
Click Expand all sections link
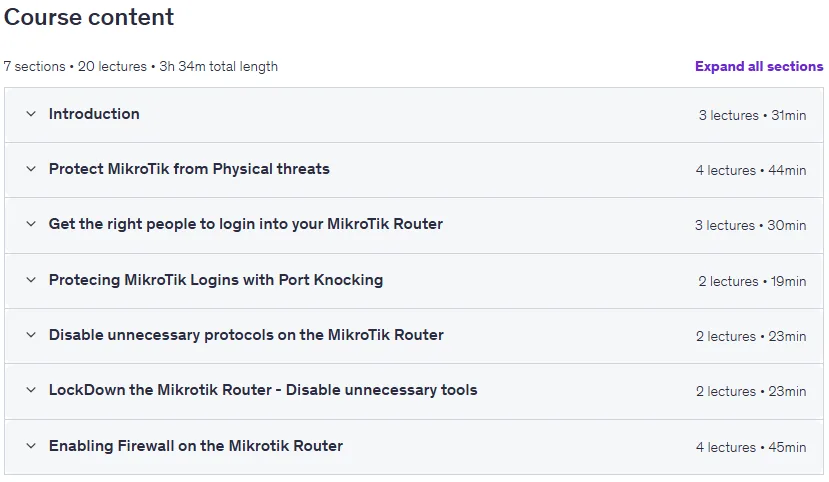click(759, 67)
